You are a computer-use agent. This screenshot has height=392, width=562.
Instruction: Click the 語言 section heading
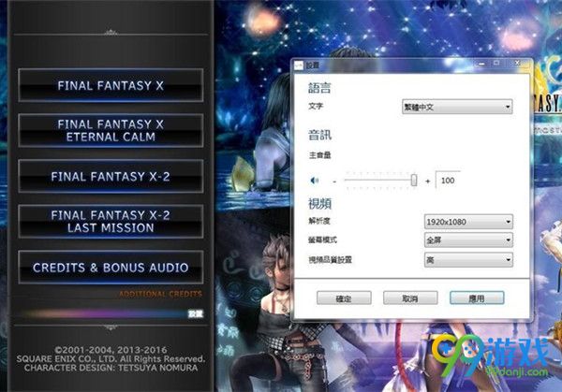[319, 88]
